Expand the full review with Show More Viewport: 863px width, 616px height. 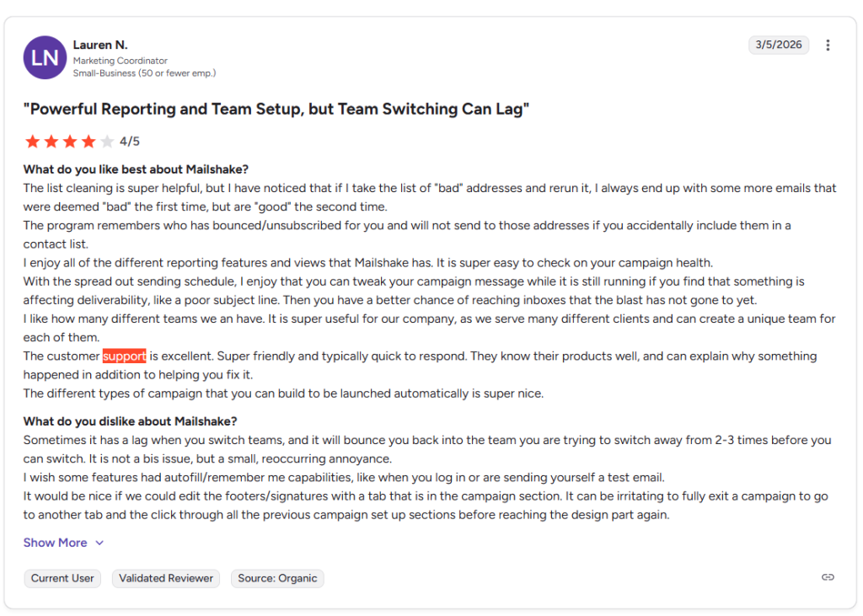(55, 542)
